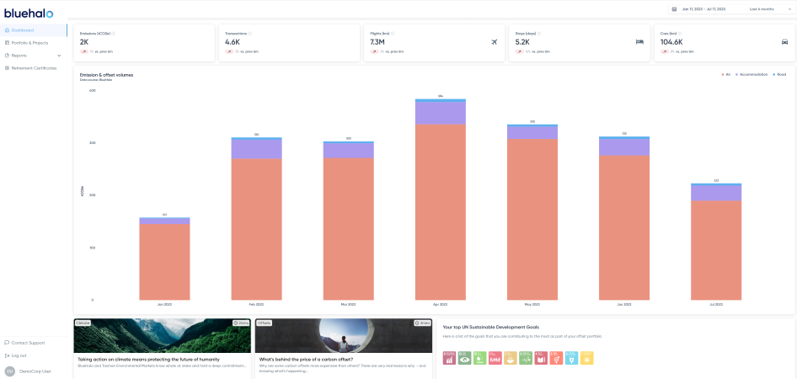Screen dimensions: 797x379
Task: Click the 7.3M flights value
Action: (377, 42)
